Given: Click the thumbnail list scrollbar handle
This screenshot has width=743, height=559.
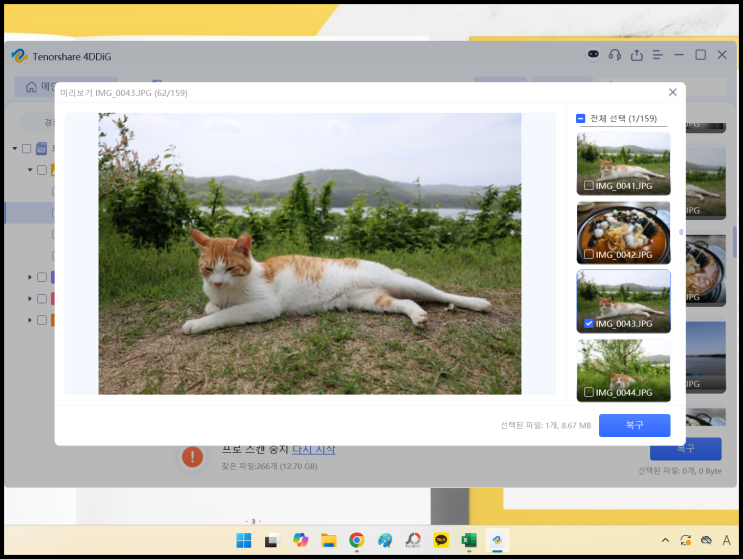Looking at the screenshot, I should [x=681, y=232].
